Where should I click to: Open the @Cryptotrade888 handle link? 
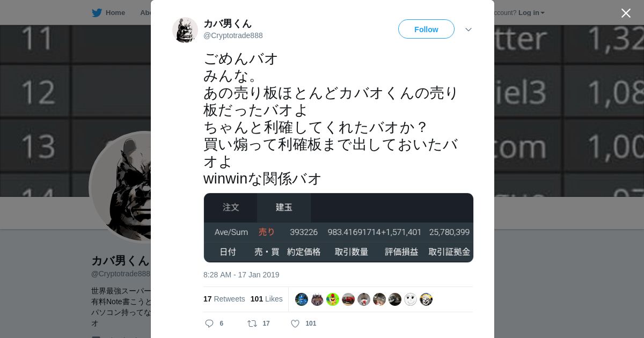(233, 35)
